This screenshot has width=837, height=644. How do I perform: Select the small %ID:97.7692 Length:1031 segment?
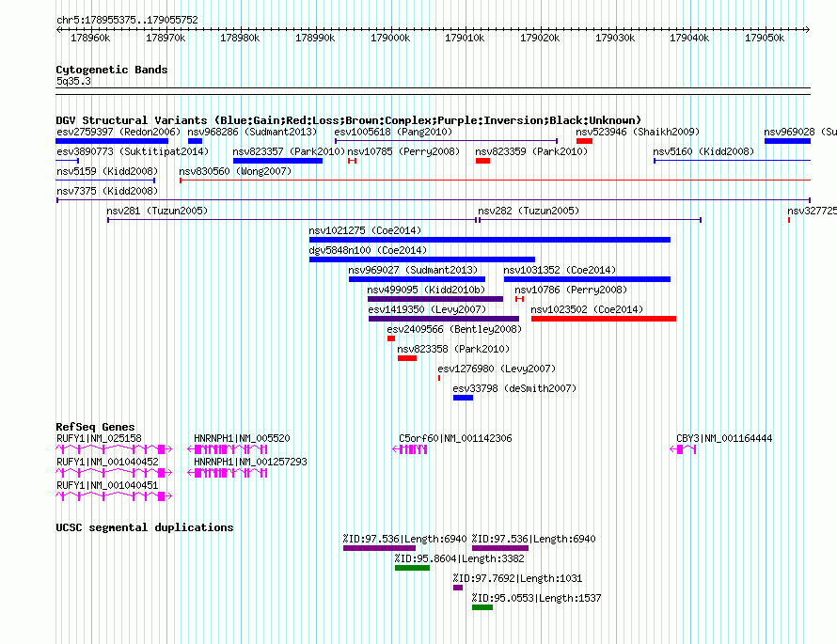[x=458, y=588]
